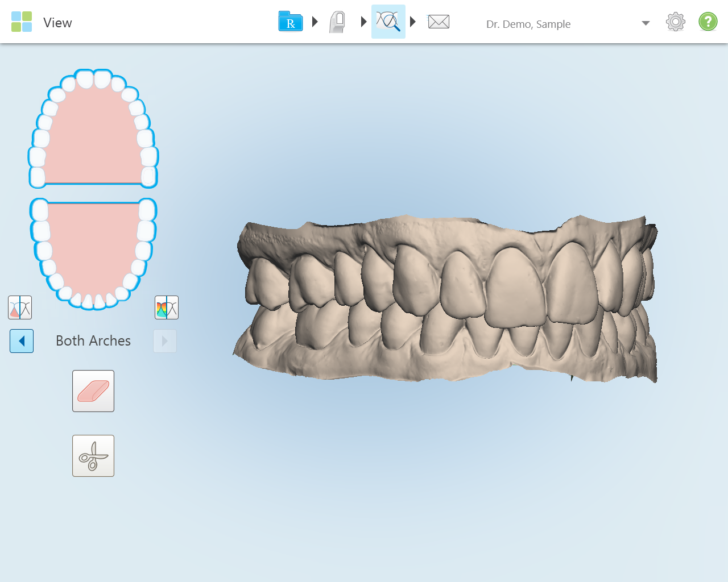This screenshot has width=728, height=582.
Task: Open the View step magnifier icon
Action: click(388, 22)
